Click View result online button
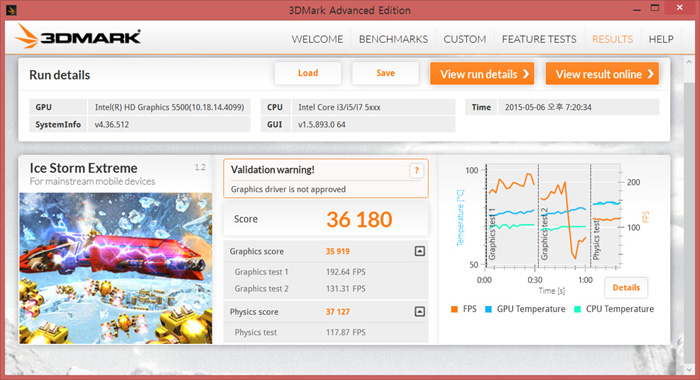700x380 pixels. (x=602, y=74)
